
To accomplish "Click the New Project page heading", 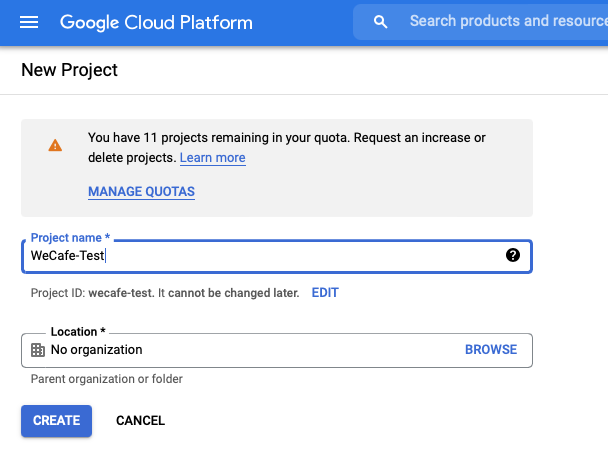I will (x=69, y=70).
